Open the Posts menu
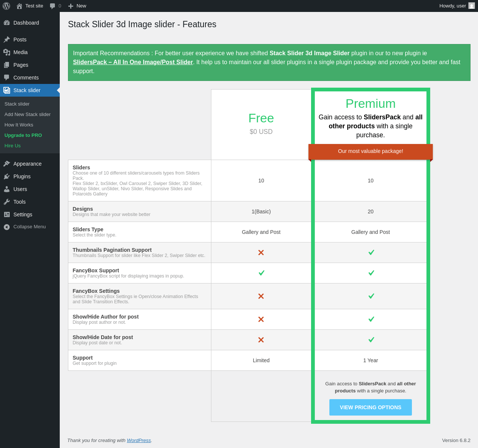478x448 pixels. [x=30, y=40]
